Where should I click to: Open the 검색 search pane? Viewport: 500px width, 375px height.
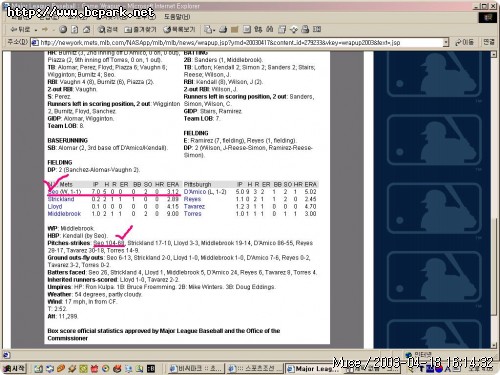point(108,30)
